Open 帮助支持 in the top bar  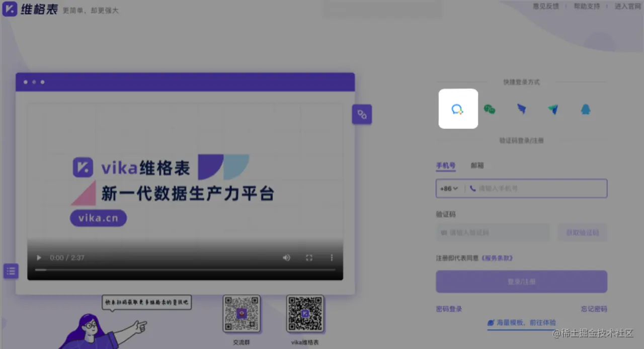[587, 7]
